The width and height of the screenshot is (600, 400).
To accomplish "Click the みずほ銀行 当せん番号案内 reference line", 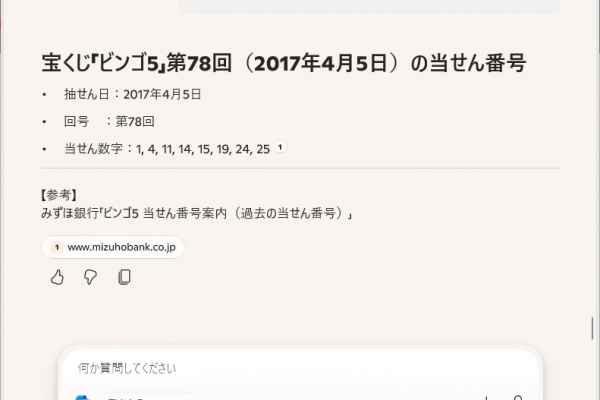I will (x=197, y=213).
